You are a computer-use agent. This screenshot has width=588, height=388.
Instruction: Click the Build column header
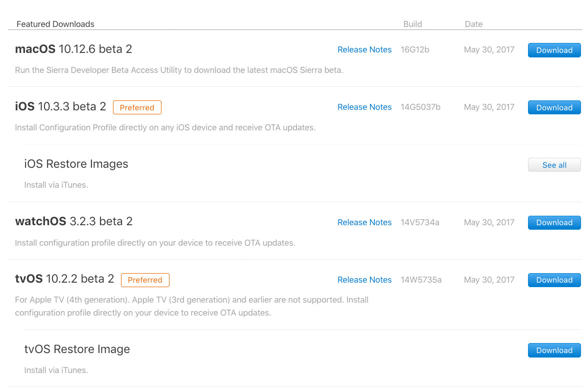[x=412, y=24]
